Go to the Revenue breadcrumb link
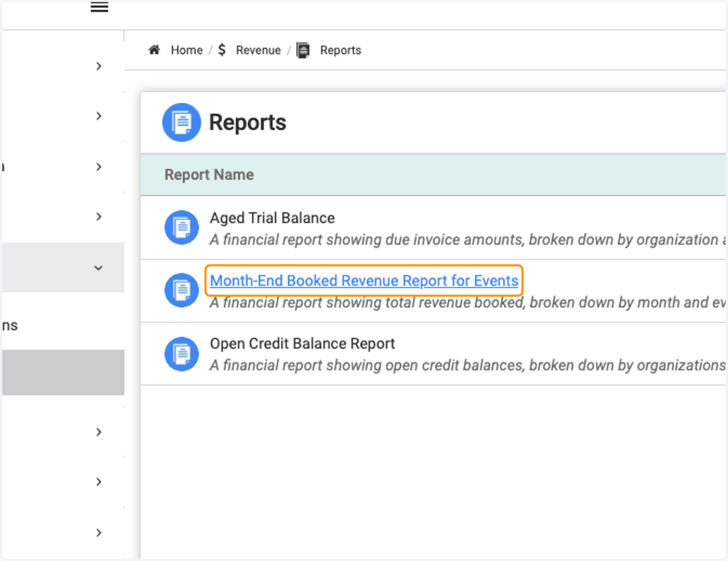Viewport: 728px width, 561px height. (258, 50)
